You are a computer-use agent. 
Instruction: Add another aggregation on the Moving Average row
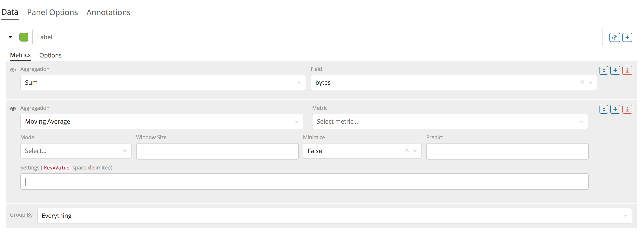[615, 109]
